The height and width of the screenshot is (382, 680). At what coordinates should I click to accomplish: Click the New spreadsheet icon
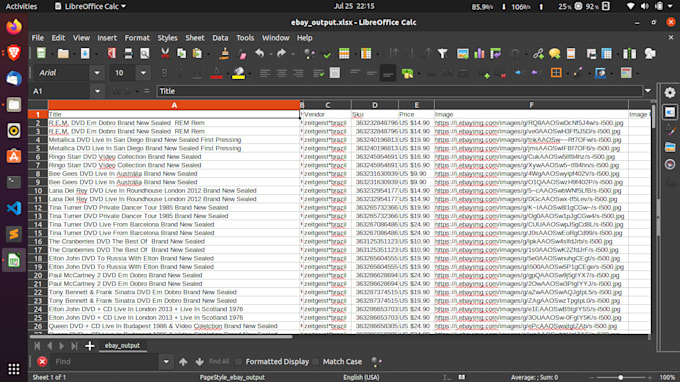pyautogui.click(x=41, y=53)
